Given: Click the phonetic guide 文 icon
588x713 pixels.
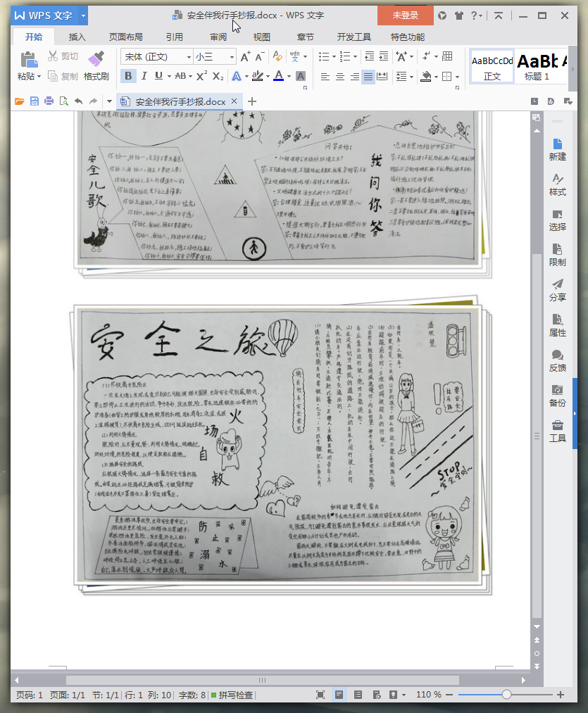Looking at the screenshot, I should coord(294,56).
